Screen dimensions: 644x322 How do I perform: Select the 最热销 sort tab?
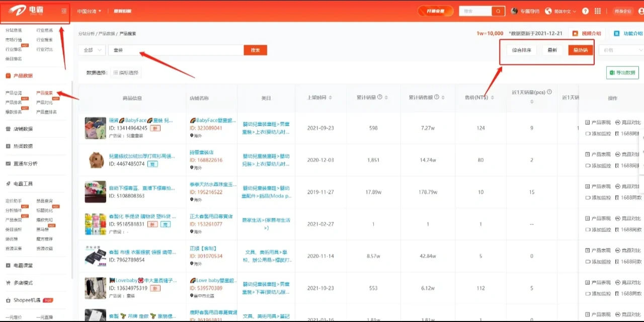[580, 50]
